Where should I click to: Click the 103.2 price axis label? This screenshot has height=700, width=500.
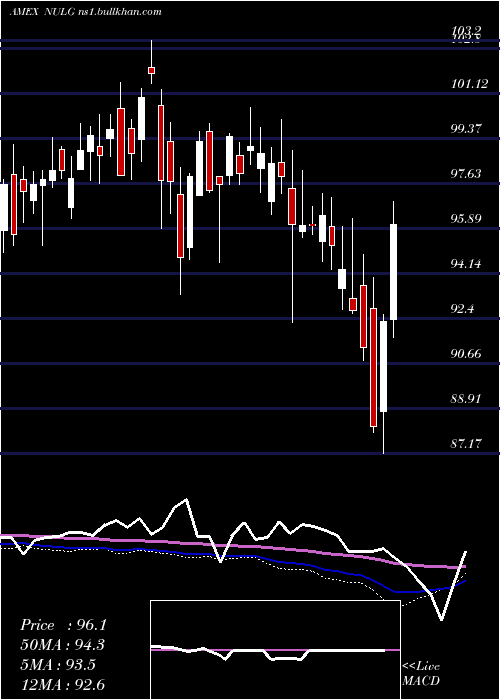(466, 30)
